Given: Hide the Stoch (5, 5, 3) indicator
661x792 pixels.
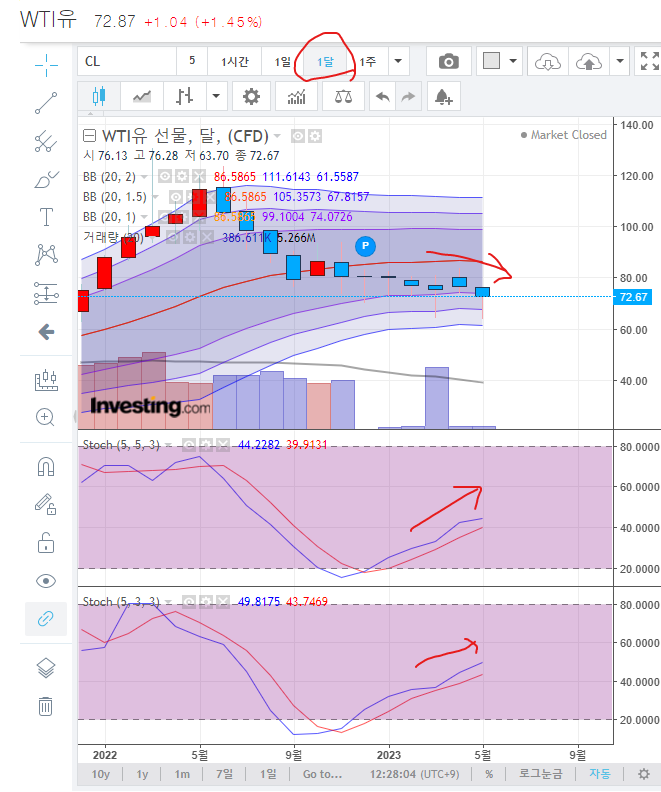Looking at the screenshot, I should pos(189,444).
